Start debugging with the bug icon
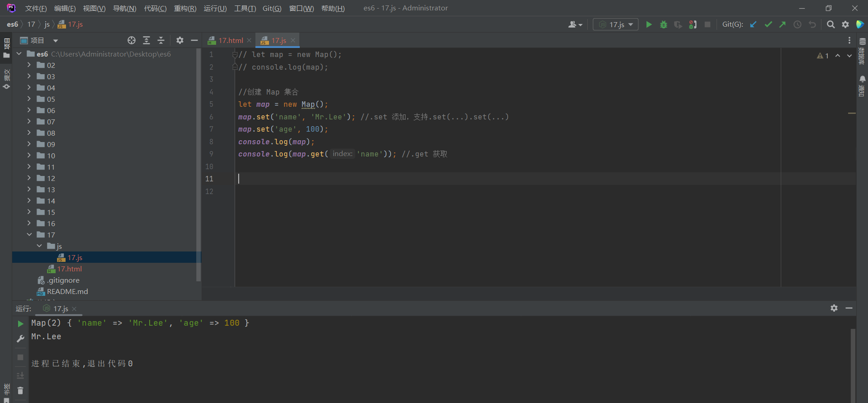Viewport: 868px width, 403px height. pos(663,24)
